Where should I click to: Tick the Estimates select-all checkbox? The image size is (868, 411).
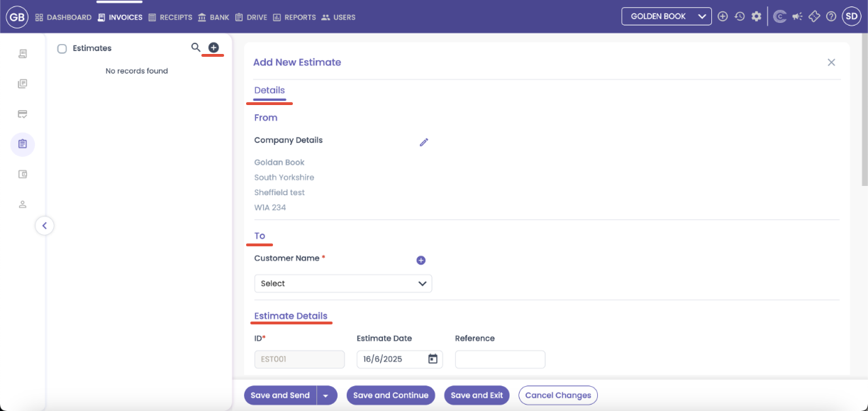pos(62,48)
